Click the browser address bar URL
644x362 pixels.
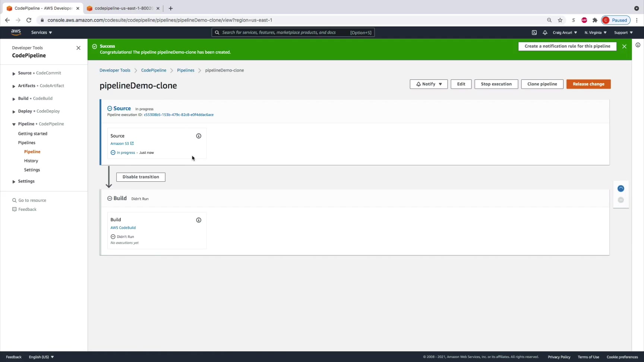click(160, 20)
